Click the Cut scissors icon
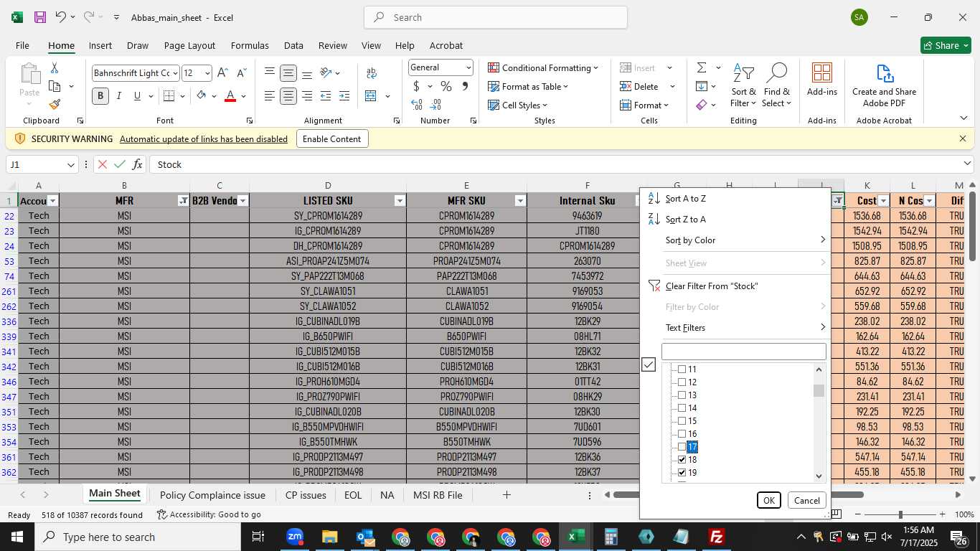Screen dimensions: 980x551 [55, 68]
